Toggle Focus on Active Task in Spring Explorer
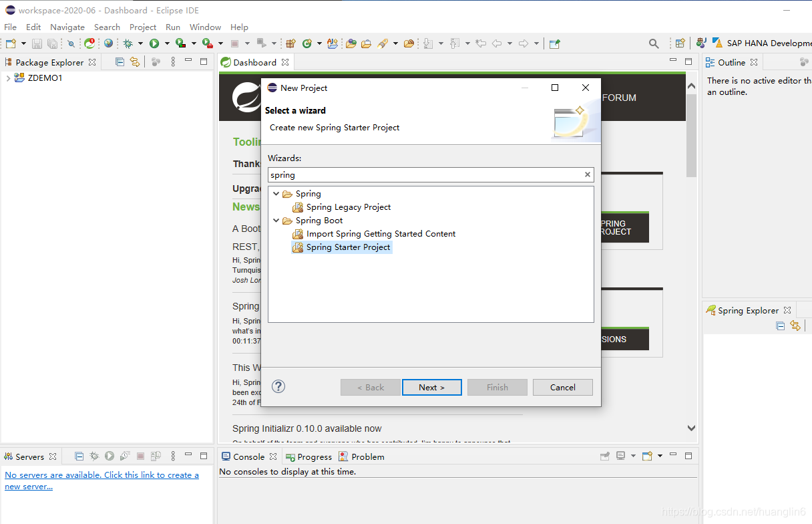This screenshot has height=524, width=812. point(795,325)
